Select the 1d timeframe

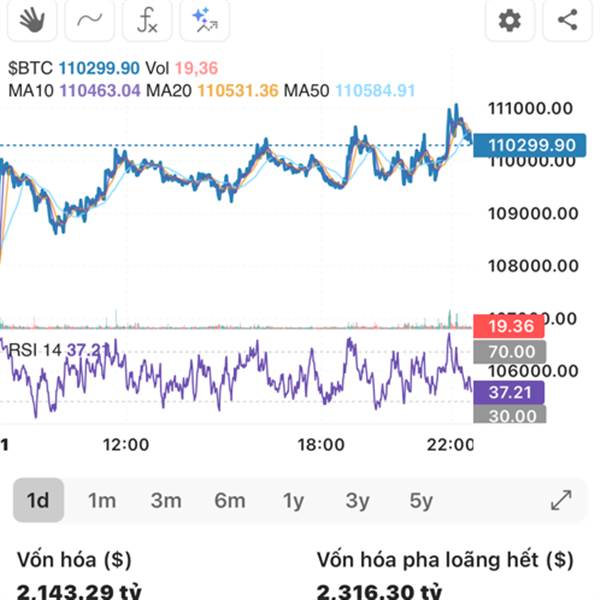click(x=38, y=500)
